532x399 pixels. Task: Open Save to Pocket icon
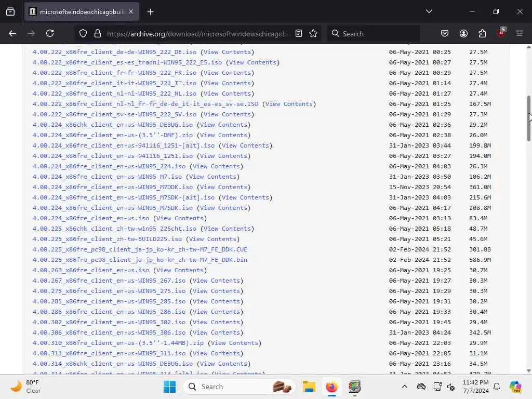pos(445,34)
